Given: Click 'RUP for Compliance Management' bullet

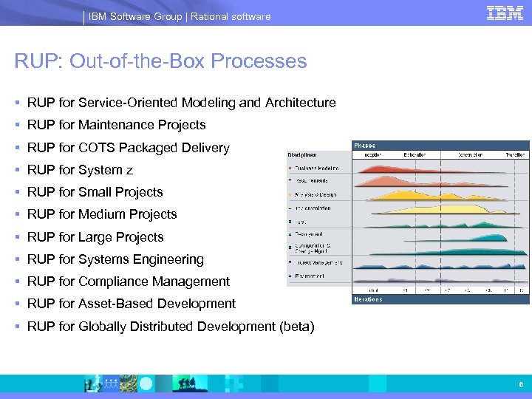Looking at the screenshot, I should (129, 282).
